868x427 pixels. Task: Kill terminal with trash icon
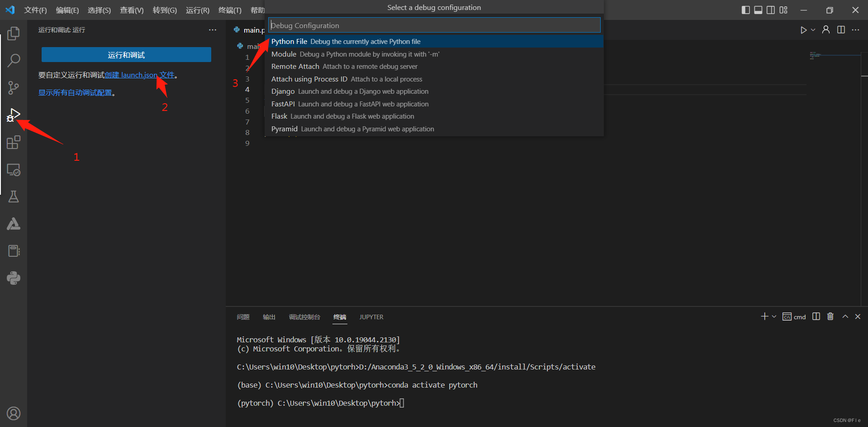[x=830, y=317]
